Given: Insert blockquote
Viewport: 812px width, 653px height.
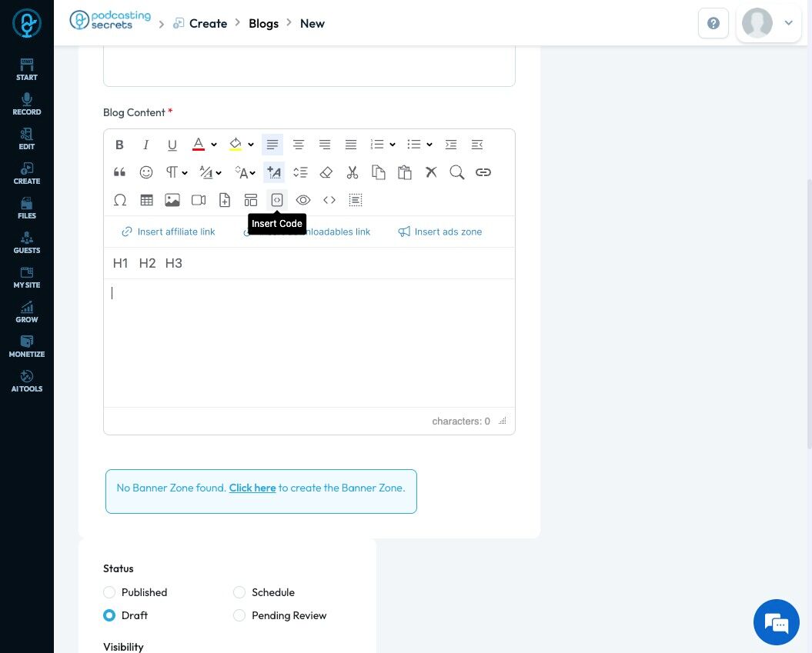Looking at the screenshot, I should (x=119, y=172).
